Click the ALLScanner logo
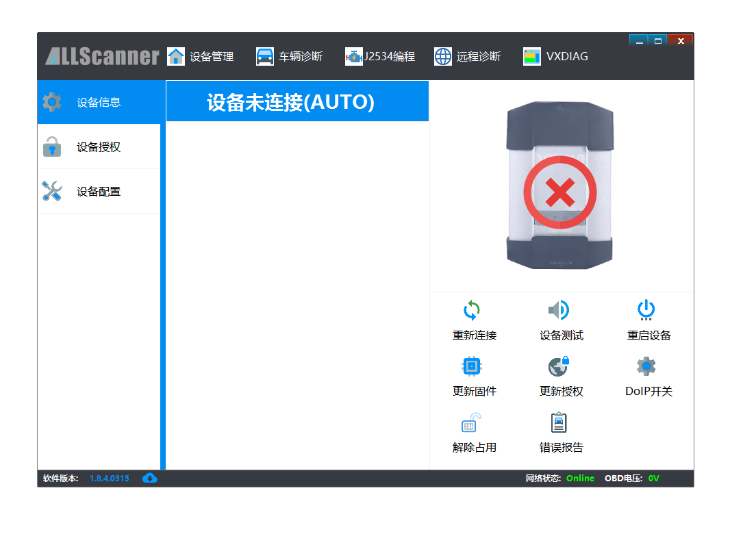The width and height of the screenshot is (756, 547). point(102,56)
